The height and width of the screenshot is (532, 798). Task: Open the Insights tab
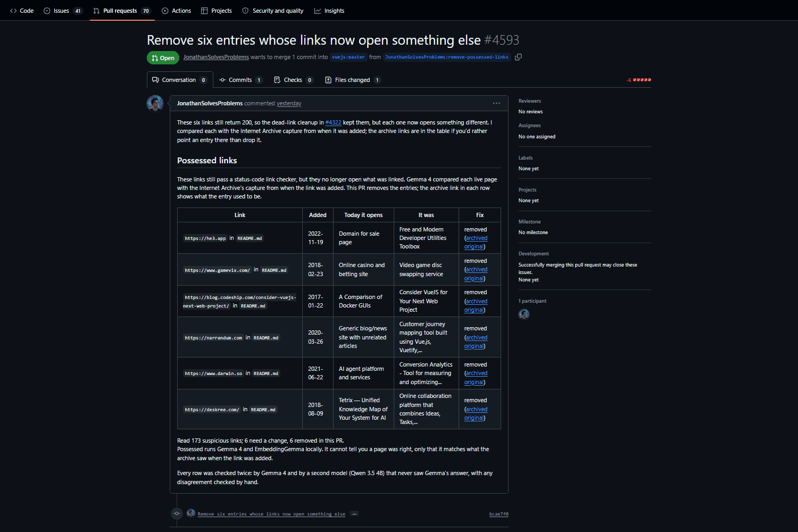click(329, 11)
